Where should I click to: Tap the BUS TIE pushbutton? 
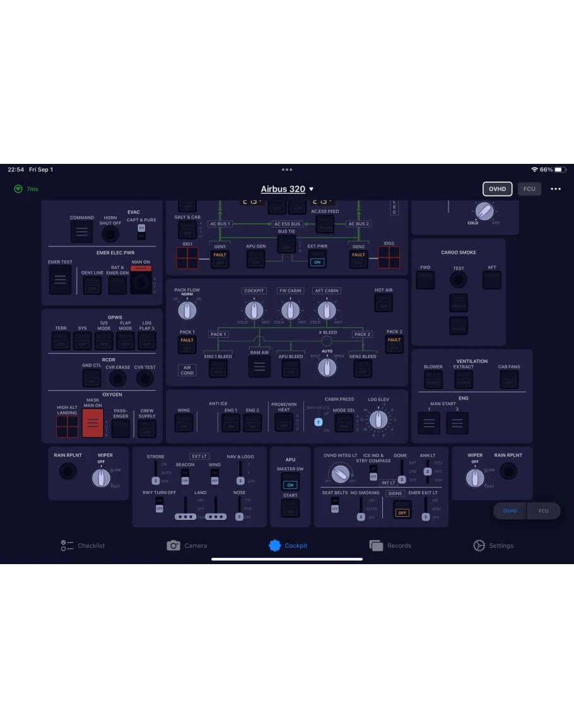(x=286, y=244)
